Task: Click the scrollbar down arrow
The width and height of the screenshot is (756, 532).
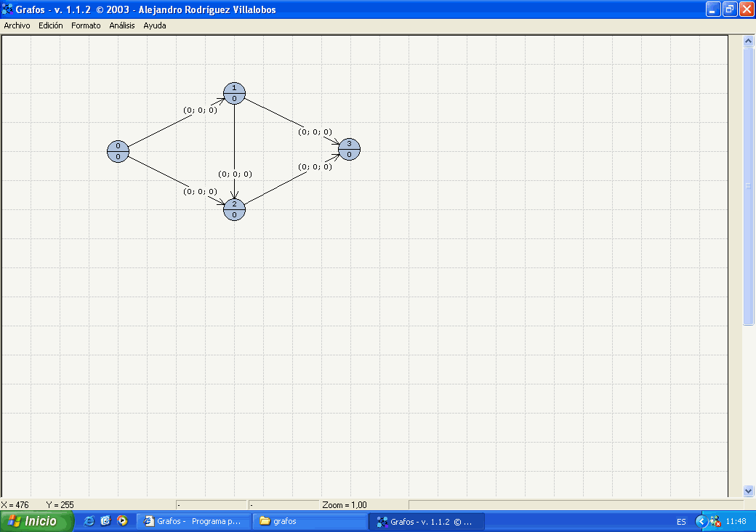Action: [749, 491]
